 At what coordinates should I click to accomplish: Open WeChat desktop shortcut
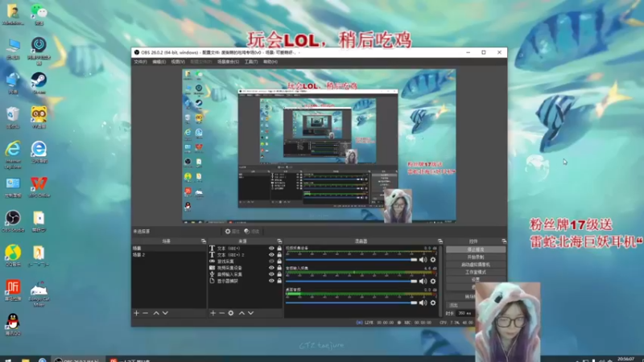pyautogui.click(x=39, y=14)
